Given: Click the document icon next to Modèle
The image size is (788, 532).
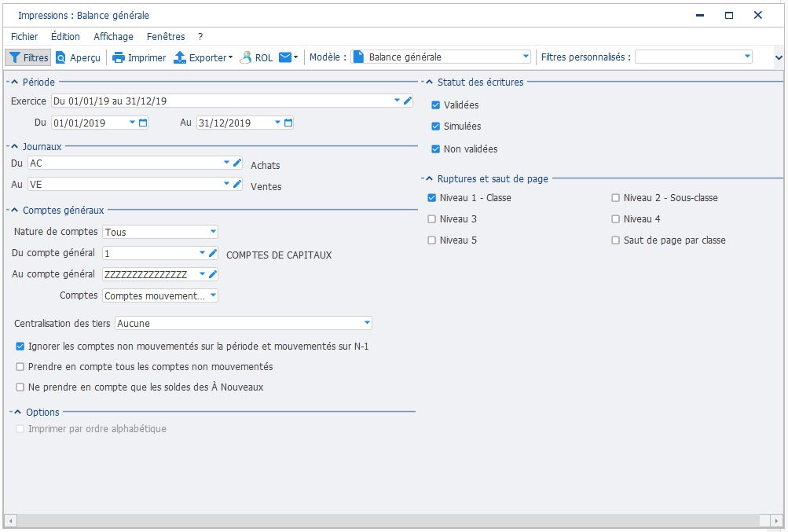Looking at the screenshot, I should click(x=358, y=57).
